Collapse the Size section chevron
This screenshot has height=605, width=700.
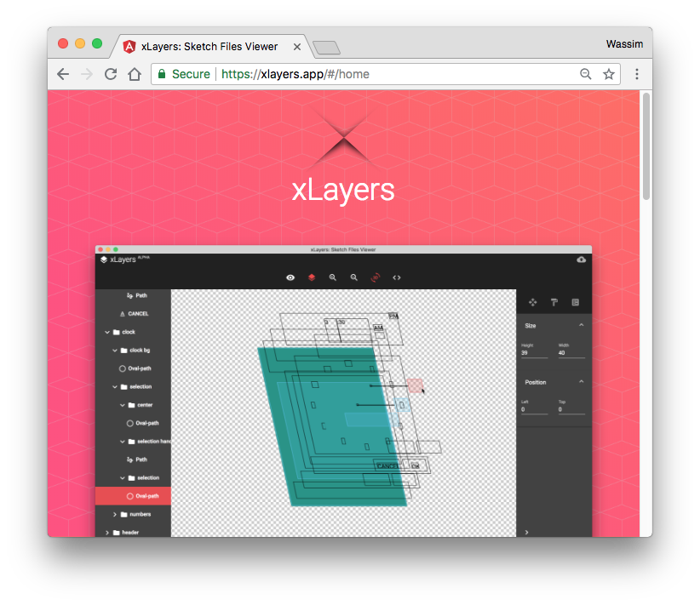point(582,325)
